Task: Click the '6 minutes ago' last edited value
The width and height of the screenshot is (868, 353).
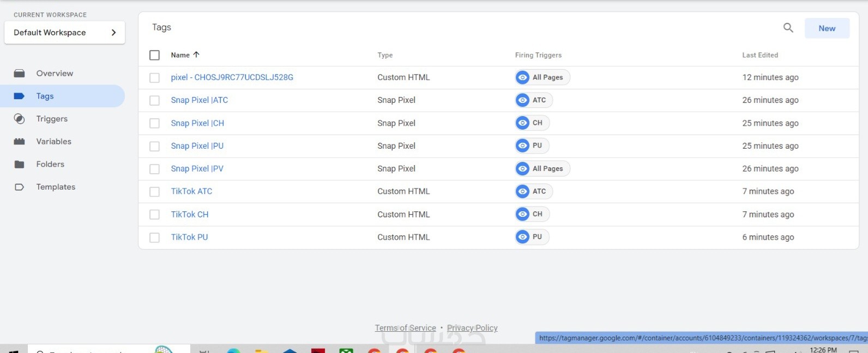Action: pos(768,237)
